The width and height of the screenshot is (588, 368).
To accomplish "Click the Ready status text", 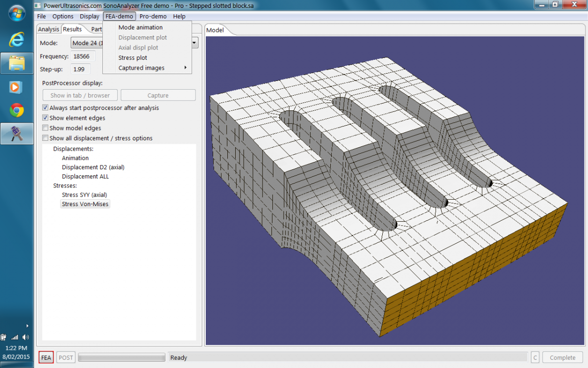I will click(179, 358).
